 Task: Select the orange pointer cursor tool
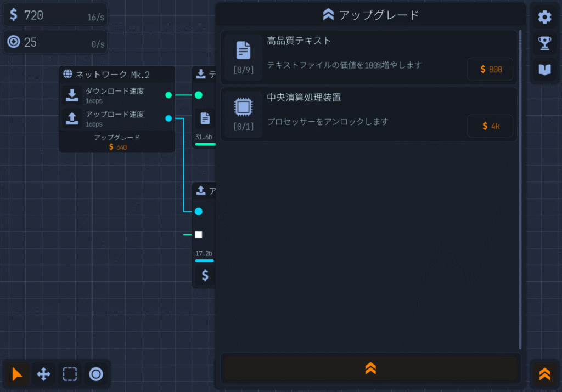18,374
